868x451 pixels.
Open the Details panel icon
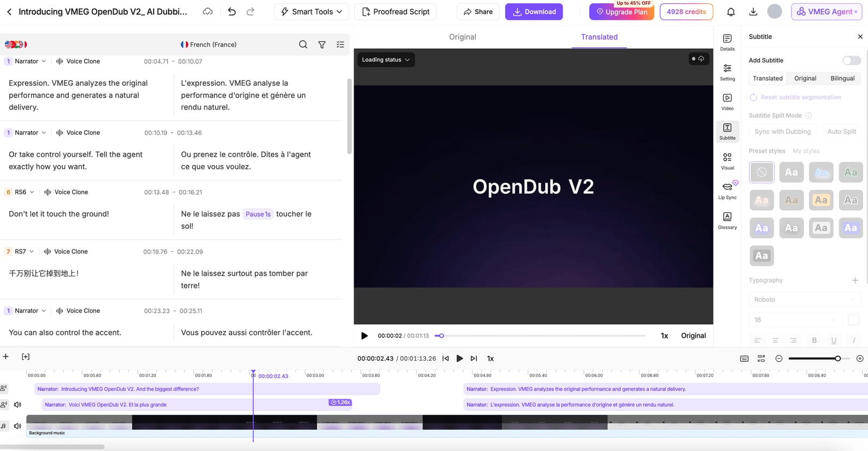point(727,42)
